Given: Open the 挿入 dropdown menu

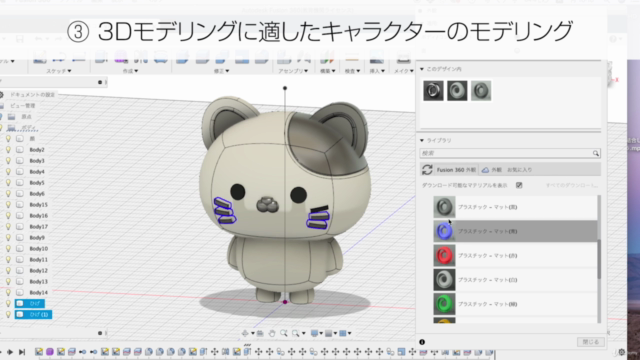Looking at the screenshot, I should click(377, 71).
